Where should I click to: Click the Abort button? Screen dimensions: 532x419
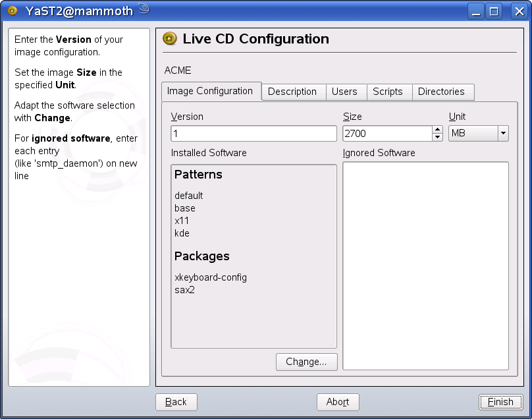(x=338, y=402)
